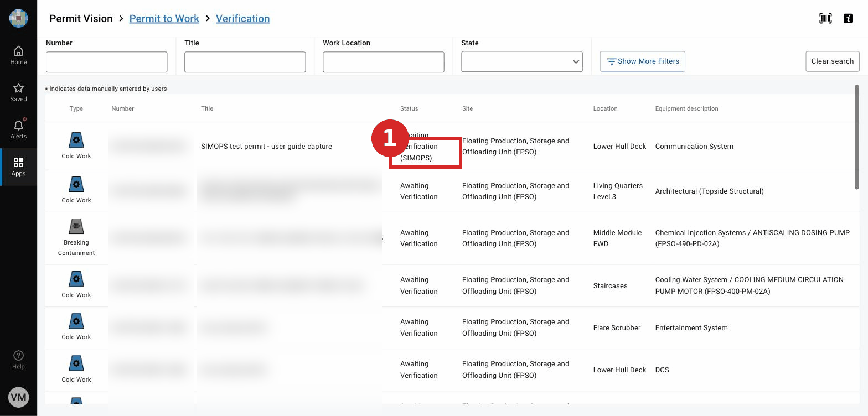This screenshot has height=416, width=868.
Task: Focus the Title filter input
Action: [245, 62]
